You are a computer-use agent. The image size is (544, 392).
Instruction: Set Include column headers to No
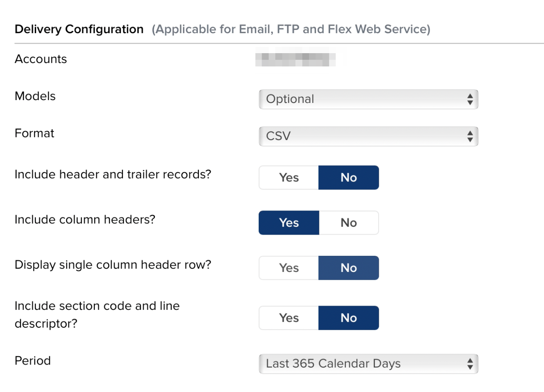tap(348, 223)
